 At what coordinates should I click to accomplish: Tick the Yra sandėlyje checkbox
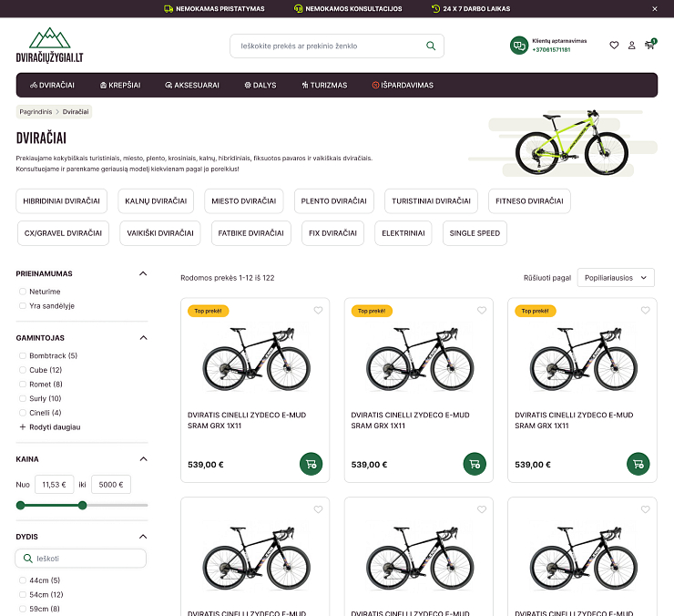click(23, 306)
